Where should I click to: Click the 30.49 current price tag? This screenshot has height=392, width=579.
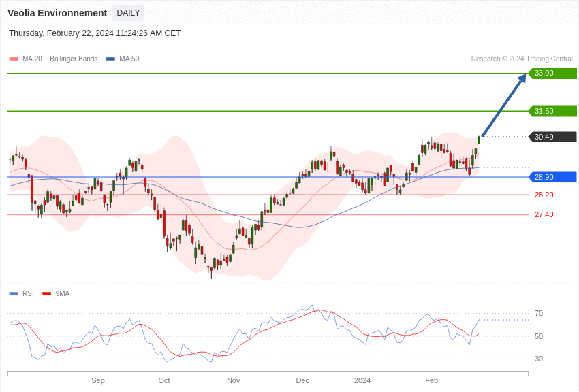pos(552,137)
